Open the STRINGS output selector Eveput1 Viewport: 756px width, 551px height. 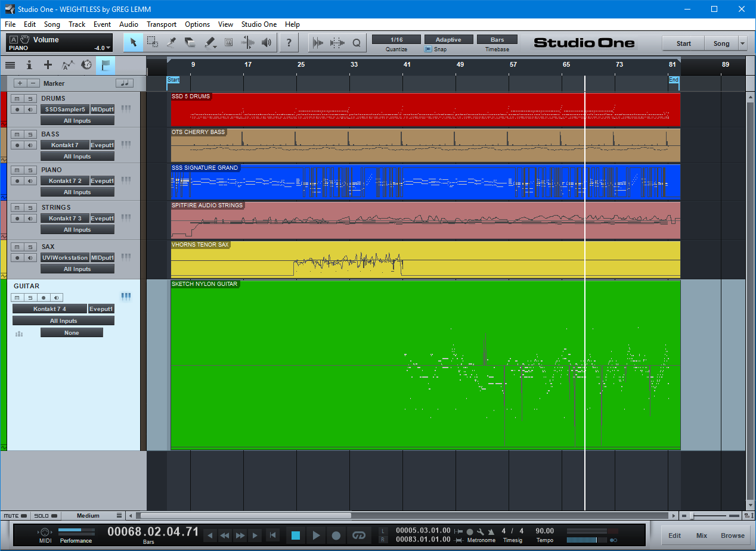pyautogui.click(x=102, y=219)
